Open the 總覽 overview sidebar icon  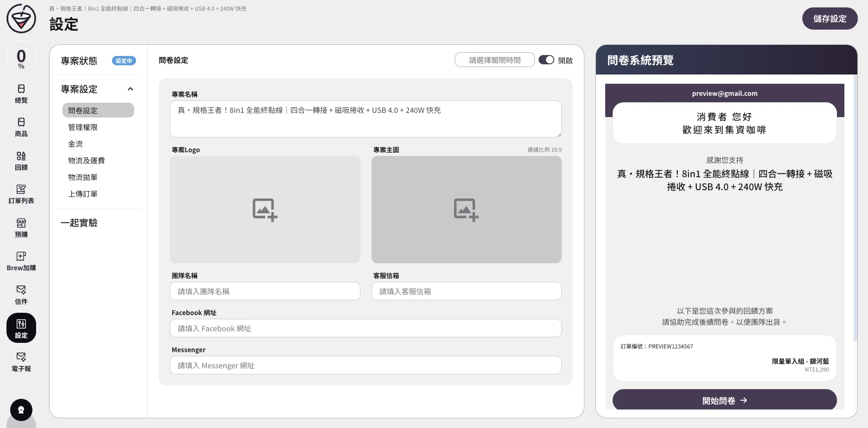tap(21, 94)
